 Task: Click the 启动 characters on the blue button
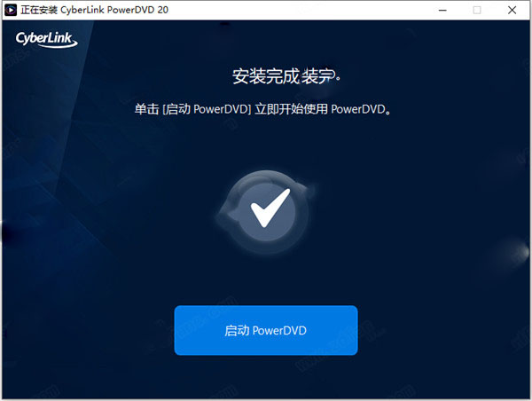[x=237, y=331]
